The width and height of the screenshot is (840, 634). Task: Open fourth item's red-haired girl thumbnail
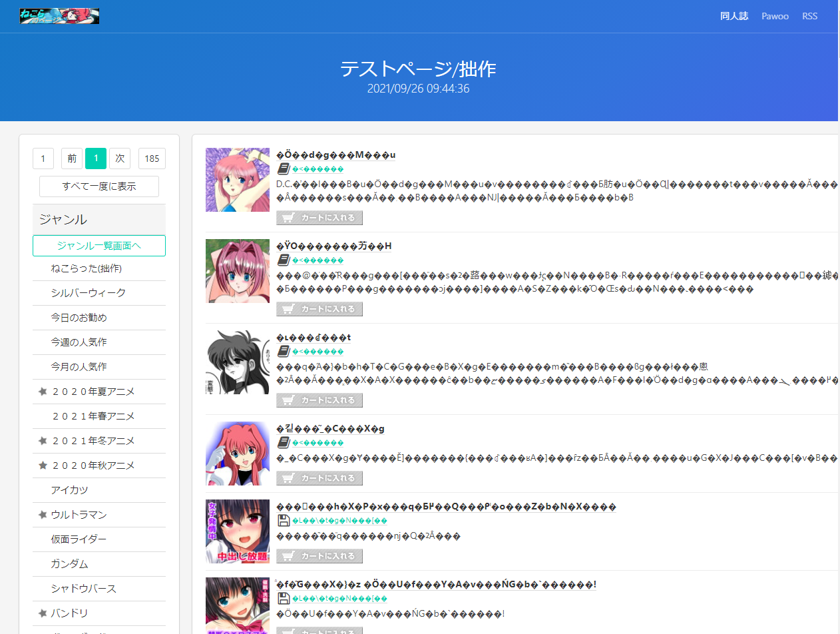click(x=238, y=454)
